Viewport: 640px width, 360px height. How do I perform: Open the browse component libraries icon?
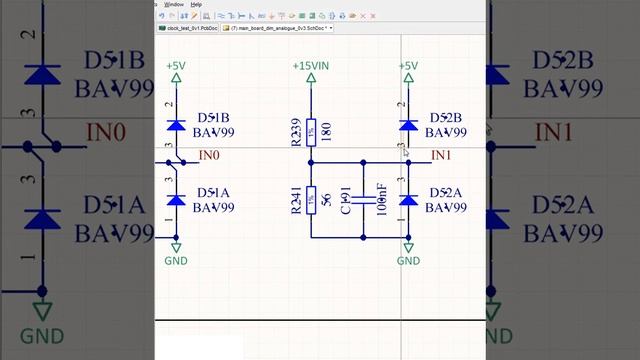click(x=207, y=16)
